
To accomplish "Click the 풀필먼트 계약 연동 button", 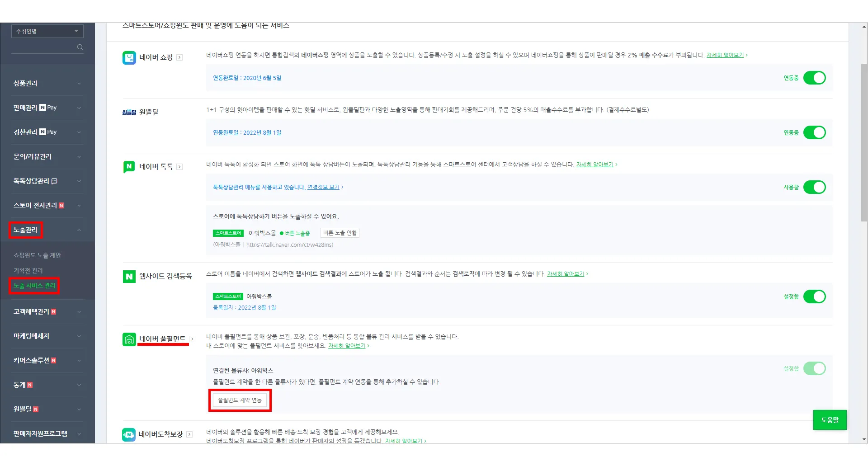I will tap(240, 400).
